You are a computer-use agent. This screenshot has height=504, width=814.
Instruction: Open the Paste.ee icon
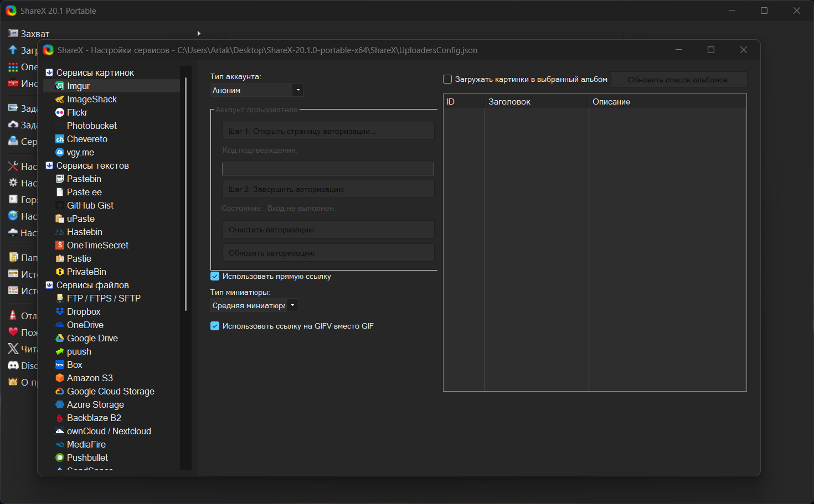tap(60, 192)
